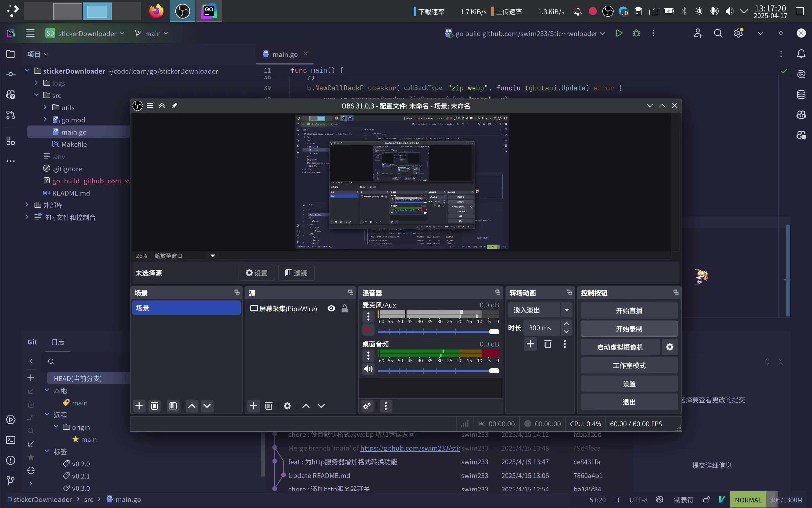Open preview scaling 缩放至窗口 dropdown
Image resolution: width=812 pixels, height=508 pixels.
point(185,256)
